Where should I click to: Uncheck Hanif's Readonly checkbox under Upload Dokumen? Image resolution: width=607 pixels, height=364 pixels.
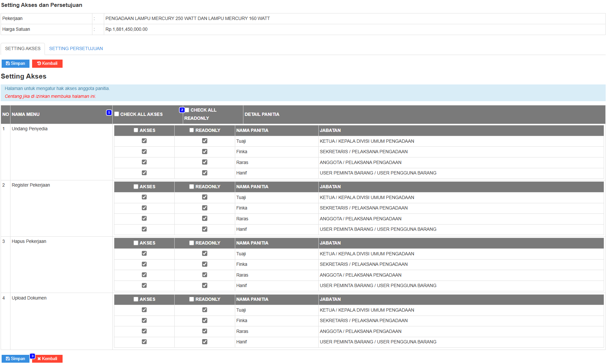(205, 342)
